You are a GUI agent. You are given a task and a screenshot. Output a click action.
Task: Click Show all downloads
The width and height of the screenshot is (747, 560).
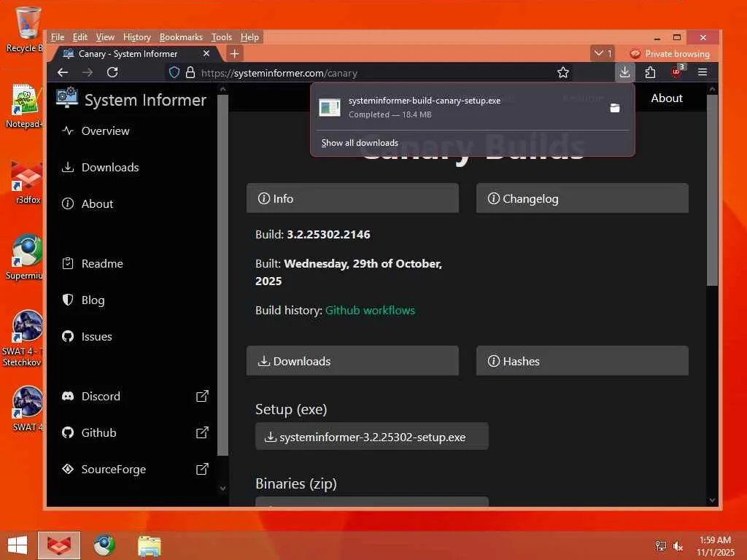360,143
